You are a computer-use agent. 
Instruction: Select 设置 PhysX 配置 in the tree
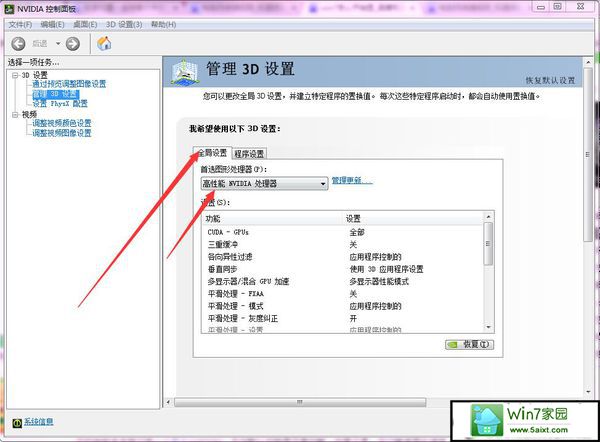pos(60,103)
